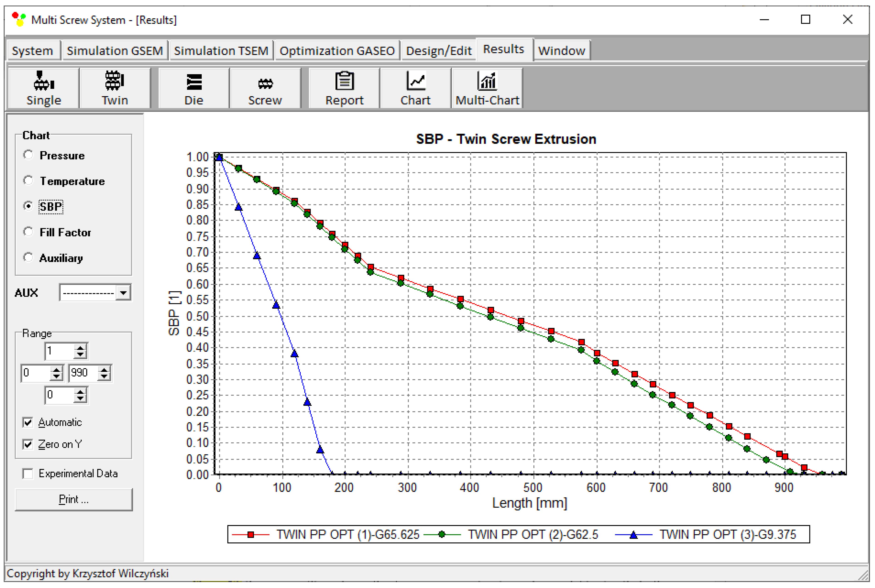Enable the Experimental Data checkbox

tap(28, 474)
